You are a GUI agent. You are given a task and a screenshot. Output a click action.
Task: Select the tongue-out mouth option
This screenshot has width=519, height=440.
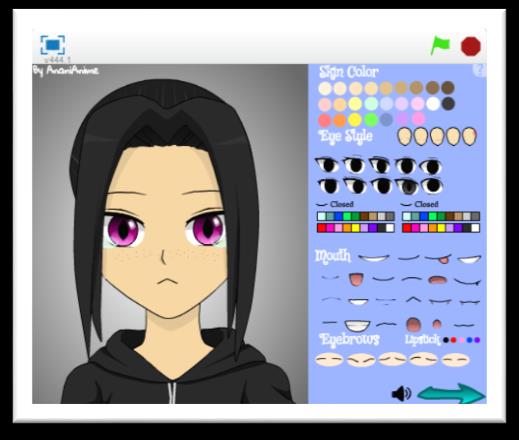439,259
